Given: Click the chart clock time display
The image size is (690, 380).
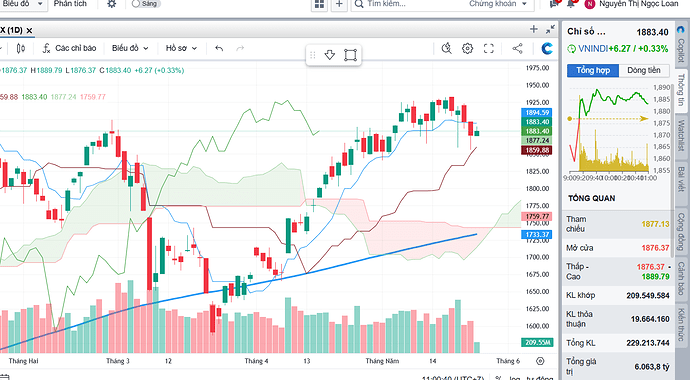Looking at the screenshot, I should [452, 378].
